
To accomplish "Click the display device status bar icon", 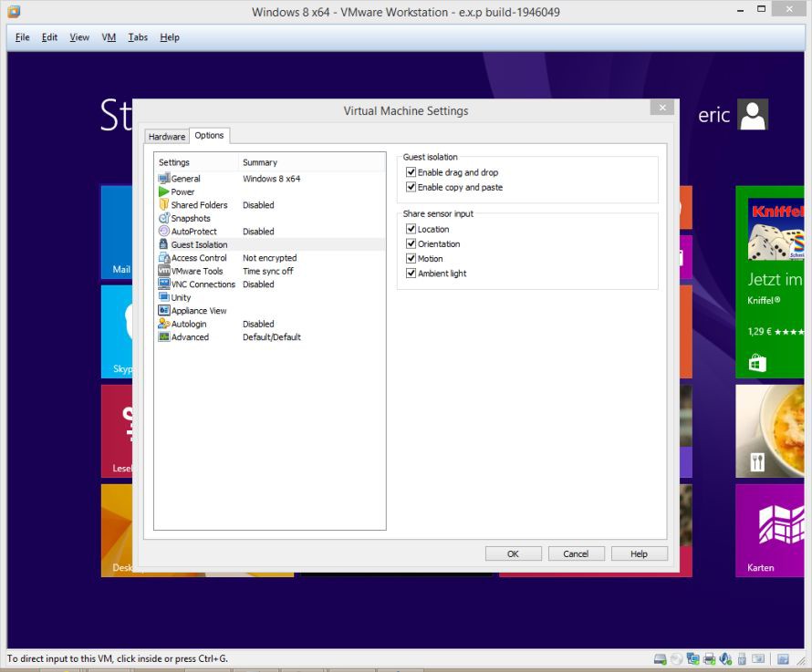I will [x=758, y=659].
